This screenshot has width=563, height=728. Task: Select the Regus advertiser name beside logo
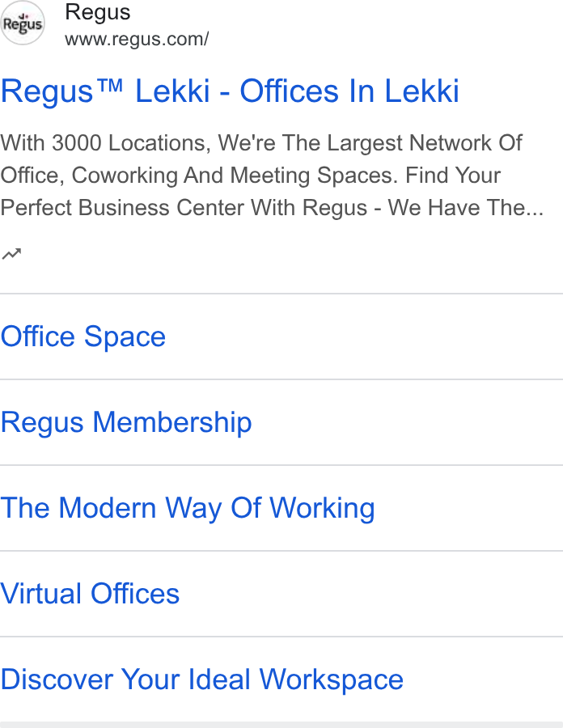[x=97, y=12]
